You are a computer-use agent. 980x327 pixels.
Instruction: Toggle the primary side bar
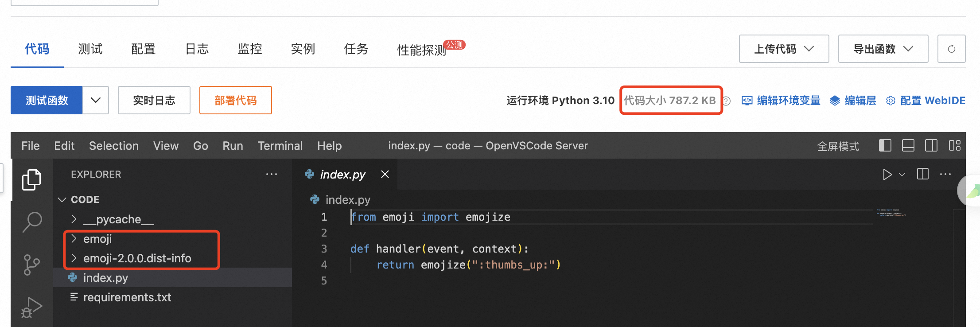tap(885, 146)
